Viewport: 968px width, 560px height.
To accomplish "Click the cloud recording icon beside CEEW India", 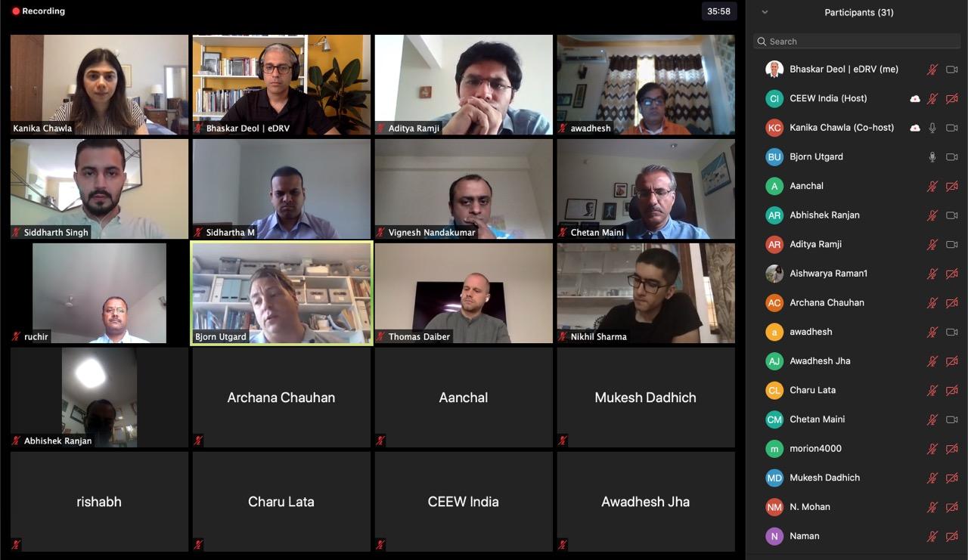I will (x=915, y=98).
